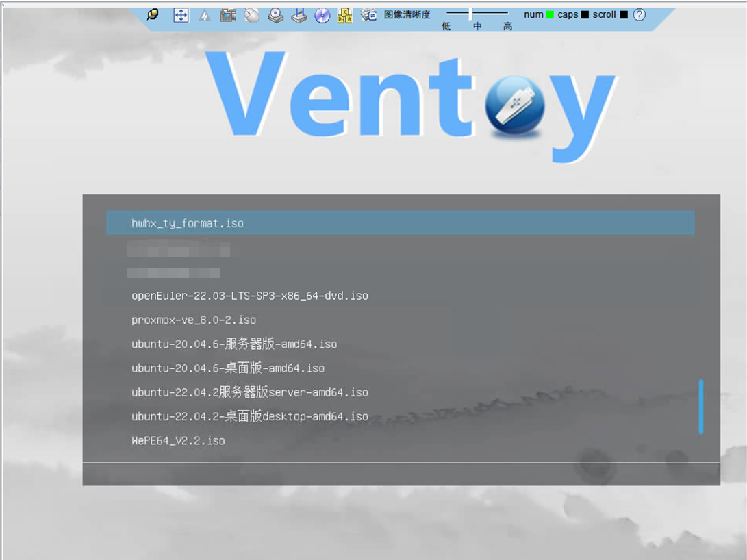Click the toolbar settings list icon
The height and width of the screenshot is (560, 747).
tap(369, 15)
